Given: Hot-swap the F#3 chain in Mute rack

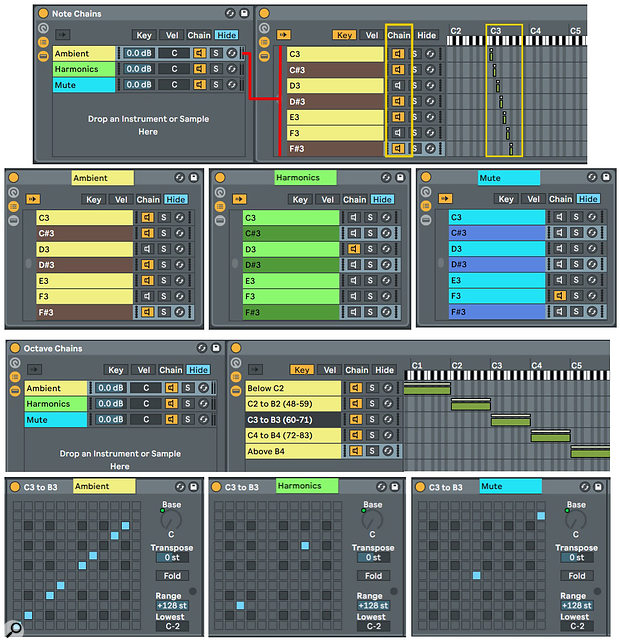Looking at the screenshot, I should (592, 311).
